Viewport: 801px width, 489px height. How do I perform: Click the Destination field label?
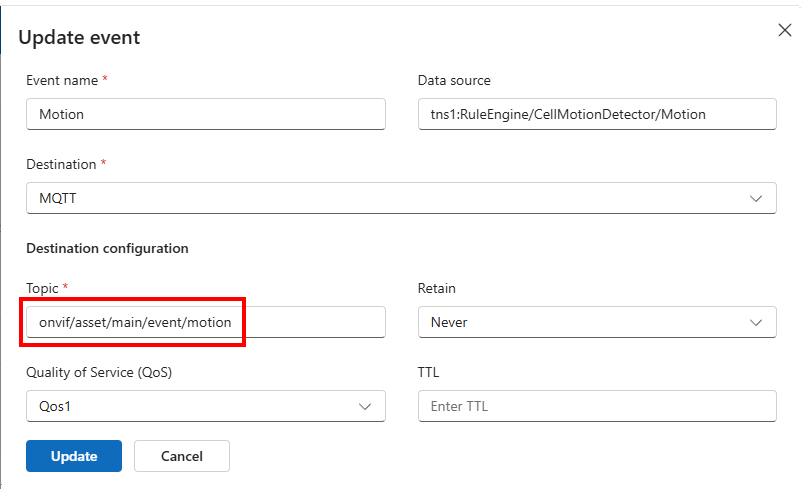point(61,164)
